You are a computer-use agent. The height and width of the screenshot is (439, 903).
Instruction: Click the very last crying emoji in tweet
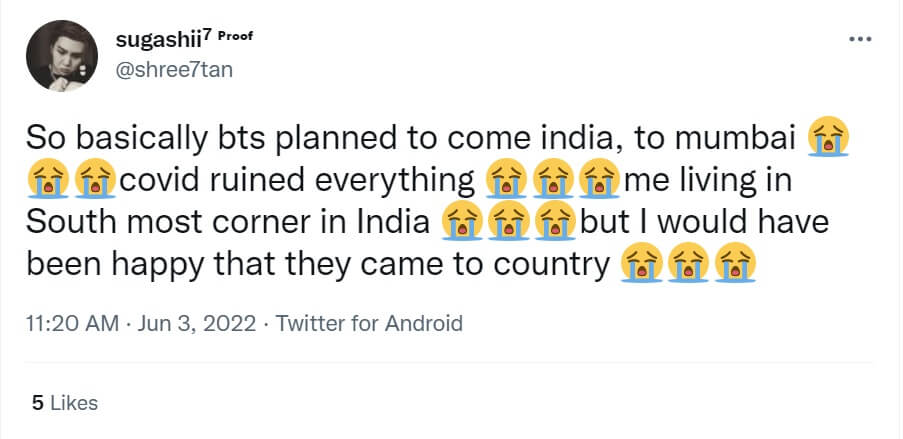coord(736,265)
